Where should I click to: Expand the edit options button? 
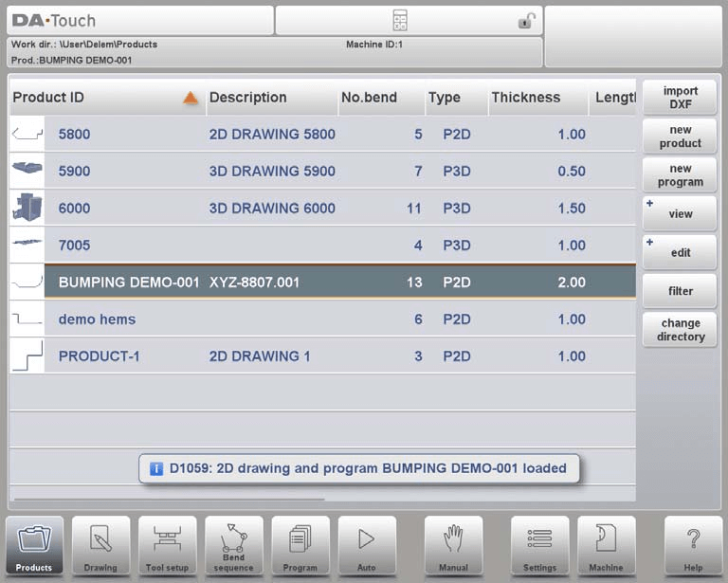point(680,252)
